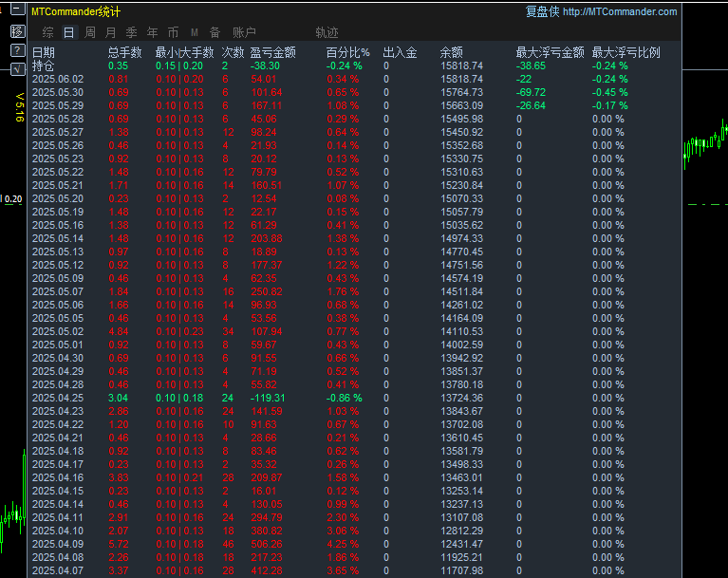The image size is (728, 578).
Task: Open the 轨迹 track tab
Action: [327, 32]
